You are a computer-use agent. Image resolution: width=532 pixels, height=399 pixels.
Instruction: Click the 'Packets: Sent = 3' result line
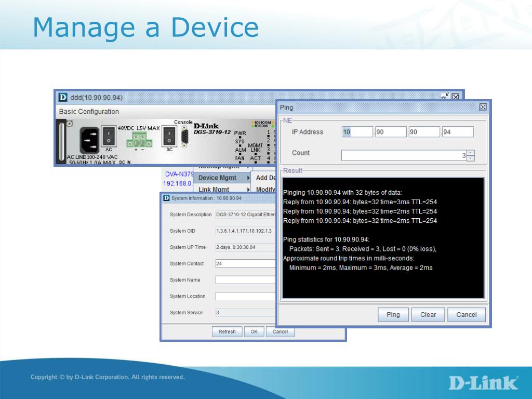(x=363, y=249)
